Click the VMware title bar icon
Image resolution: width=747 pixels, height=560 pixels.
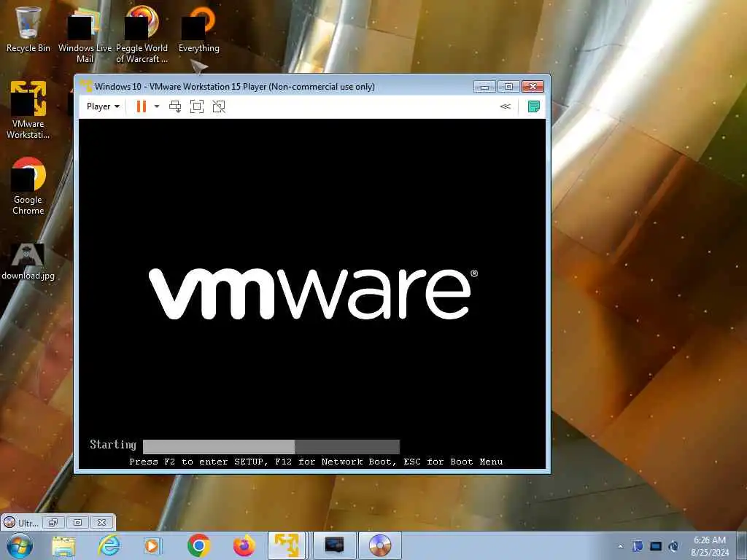coord(86,86)
